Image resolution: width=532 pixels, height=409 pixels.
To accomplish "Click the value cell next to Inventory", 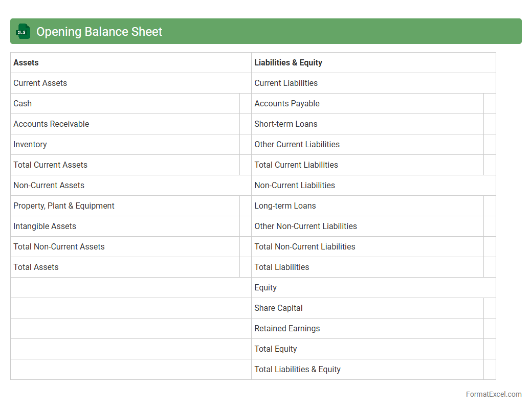I will (x=245, y=144).
